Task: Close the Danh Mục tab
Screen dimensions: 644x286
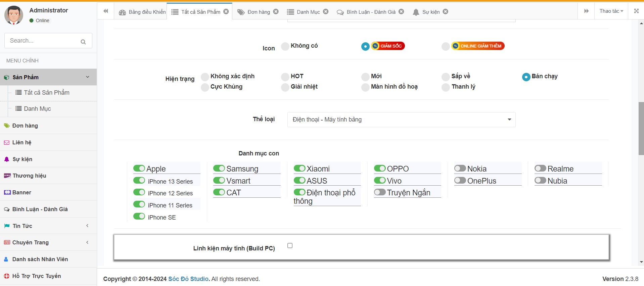Action: pyautogui.click(x=326, y=11)
